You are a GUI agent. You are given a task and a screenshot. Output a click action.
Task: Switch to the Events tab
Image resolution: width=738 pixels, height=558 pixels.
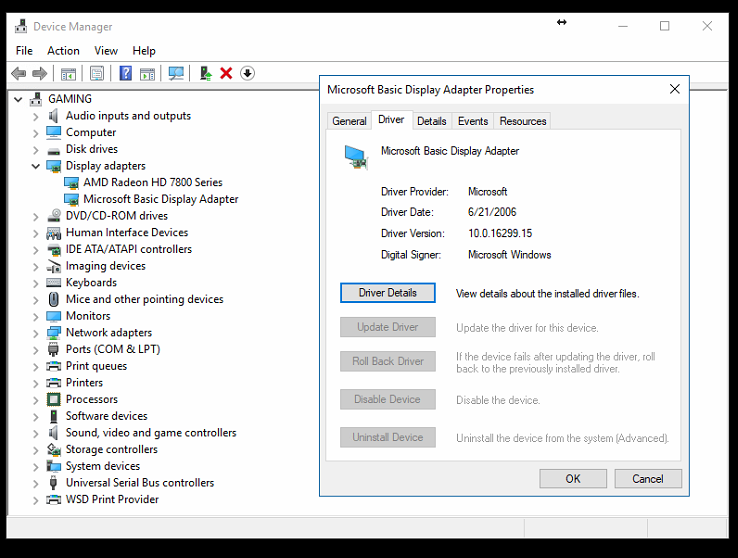click(x=473, y=121)
